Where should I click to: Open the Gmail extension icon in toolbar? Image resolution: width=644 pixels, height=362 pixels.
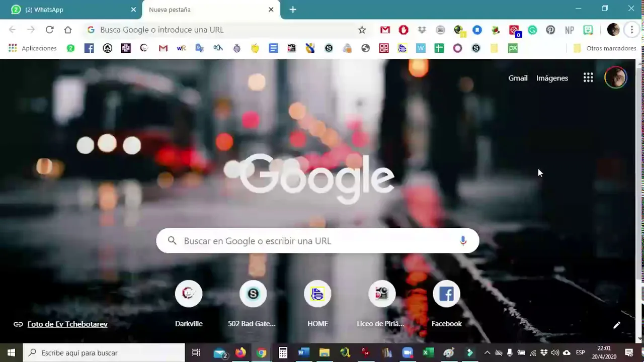385,30
